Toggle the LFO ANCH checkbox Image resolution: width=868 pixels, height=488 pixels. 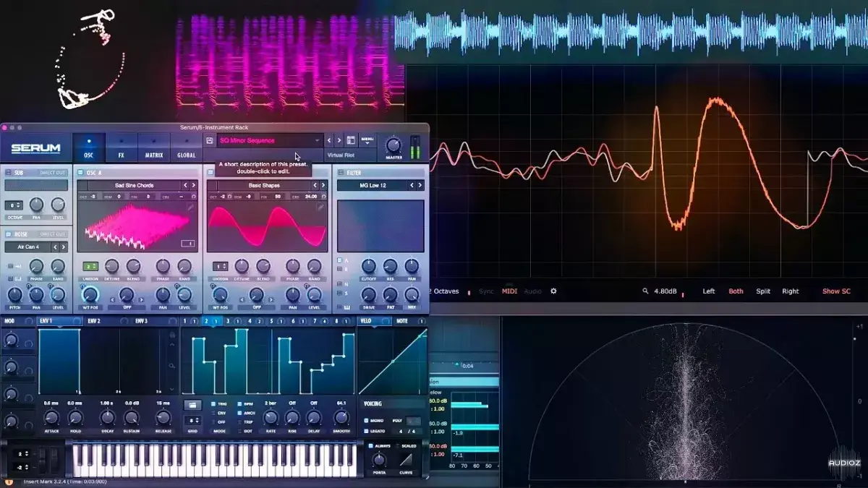(239, 413)
